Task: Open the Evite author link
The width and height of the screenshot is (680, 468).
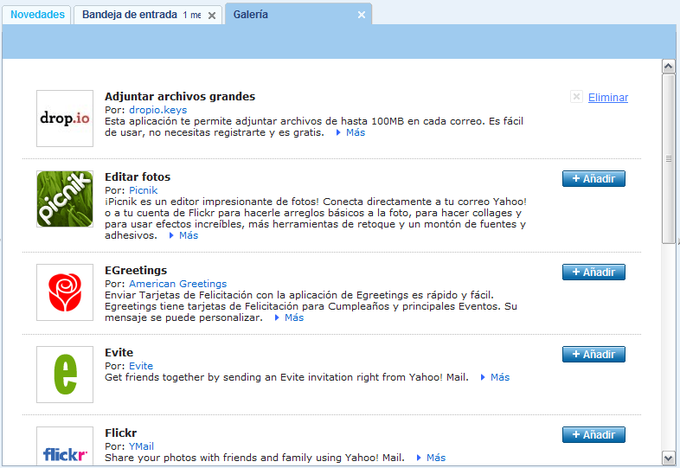Action: (141, 366)
